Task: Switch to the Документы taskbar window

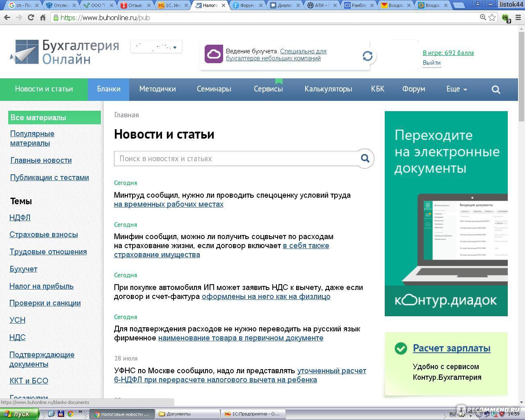Action: click(188, 414)
